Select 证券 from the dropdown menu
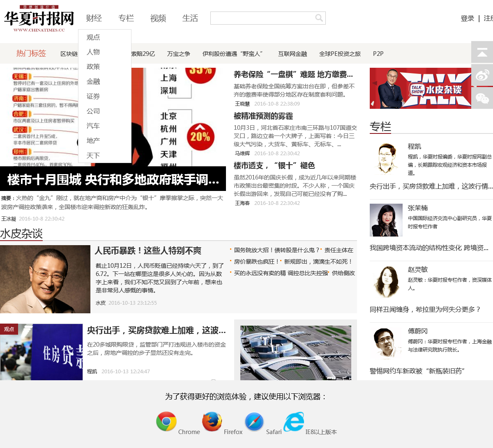This screenshot has width=493, height=448. (x=93, y=96)
